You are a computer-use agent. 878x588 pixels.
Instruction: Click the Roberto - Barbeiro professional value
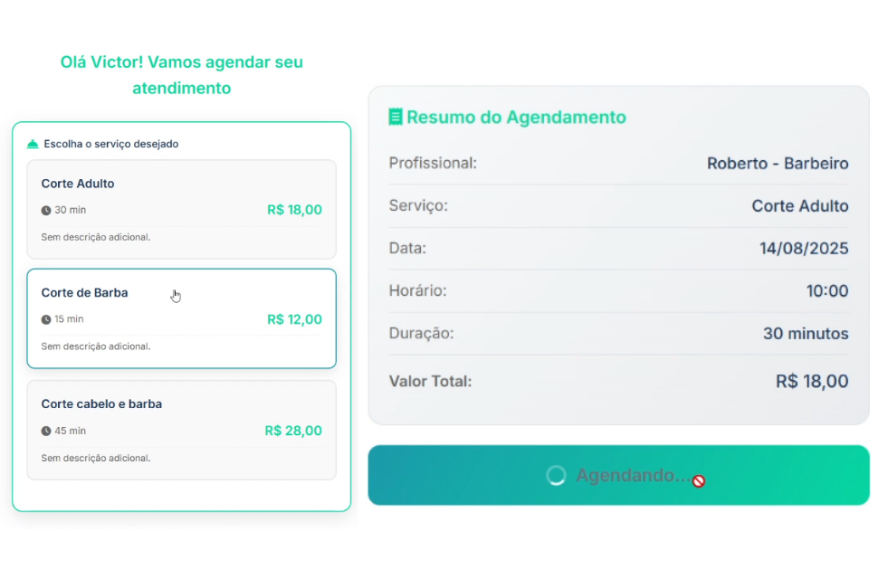pos(778,164)
